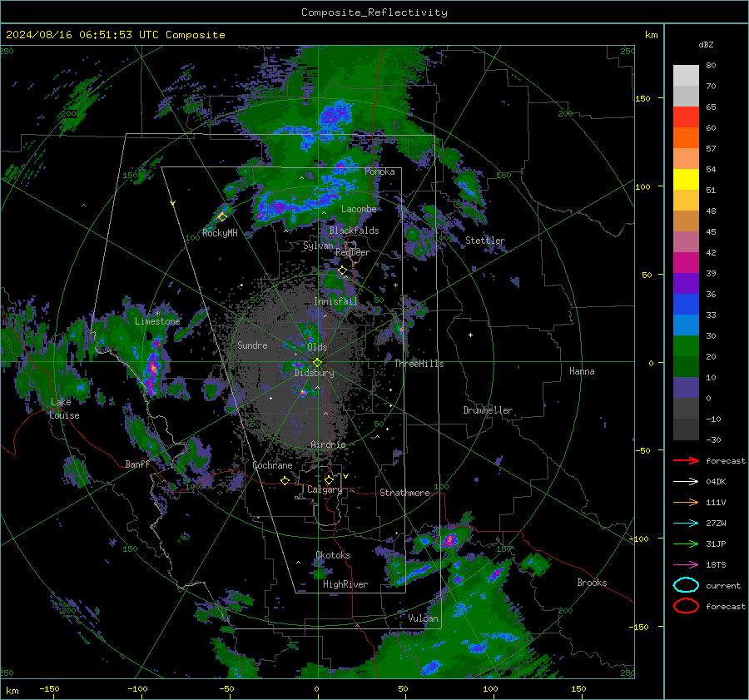Viewport: 749px width, 700px height.
Task: Click the Sylvan label on map
Action: (318, 246)
